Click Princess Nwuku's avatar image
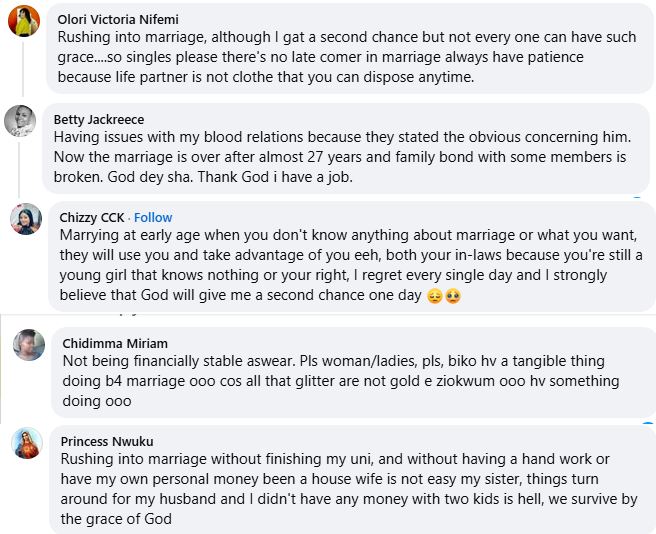Screen dimensions: 656x534 coord(26,443)
